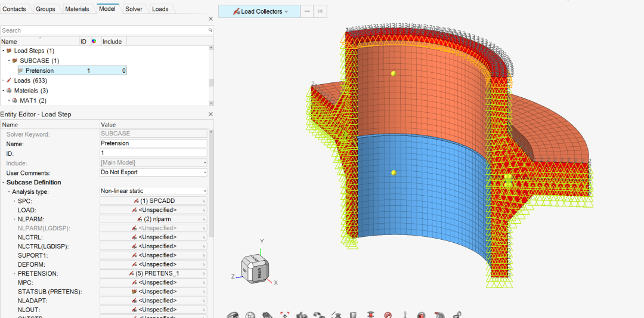Click the skip-to-start icon beside Load Collectors
This screenshot has width=644, height=318.
(321, 11)
